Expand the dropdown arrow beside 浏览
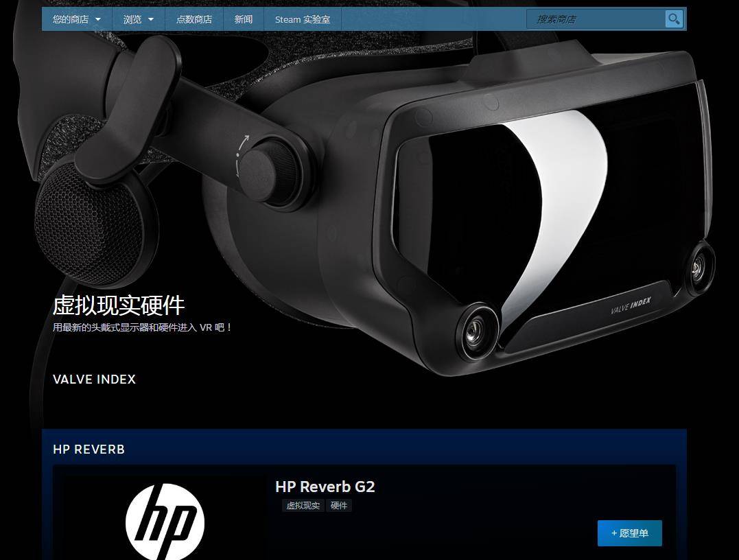Viewport: 739px width, 560px height. click(151, 19)
